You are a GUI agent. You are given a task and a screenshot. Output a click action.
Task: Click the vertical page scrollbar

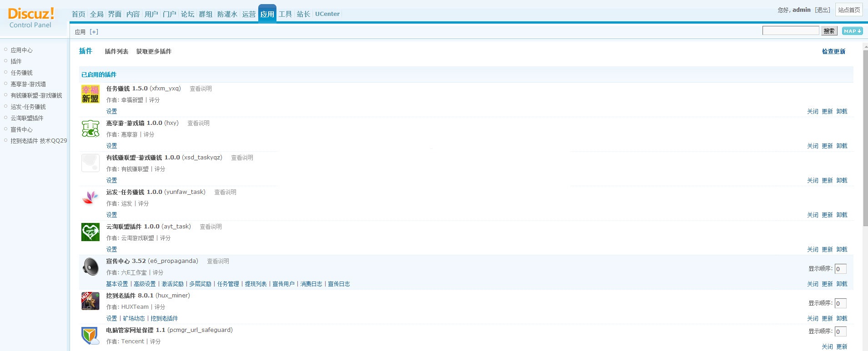click(x=865, y=136)
